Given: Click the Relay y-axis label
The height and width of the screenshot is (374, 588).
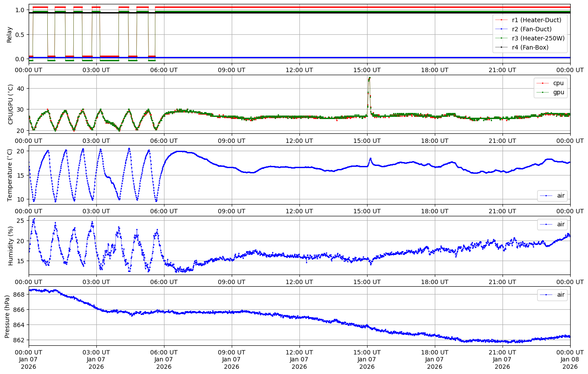Looking at the screenshot, I should click(10, 34).
